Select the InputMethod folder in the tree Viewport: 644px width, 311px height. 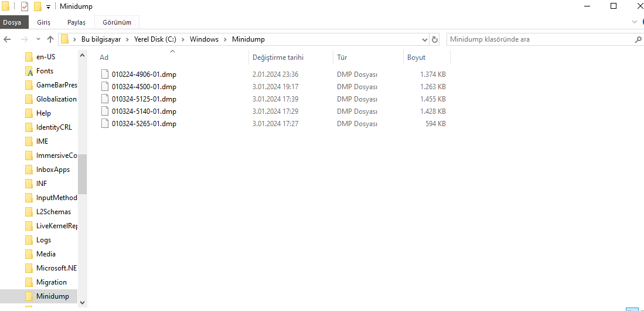pos(51,198)
